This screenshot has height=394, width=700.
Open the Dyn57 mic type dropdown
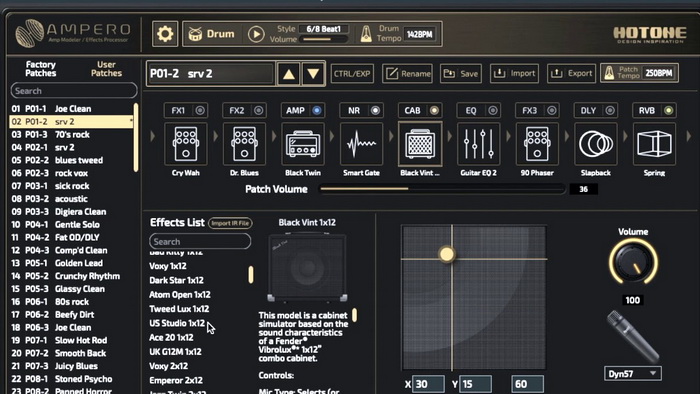pos(633,373)
